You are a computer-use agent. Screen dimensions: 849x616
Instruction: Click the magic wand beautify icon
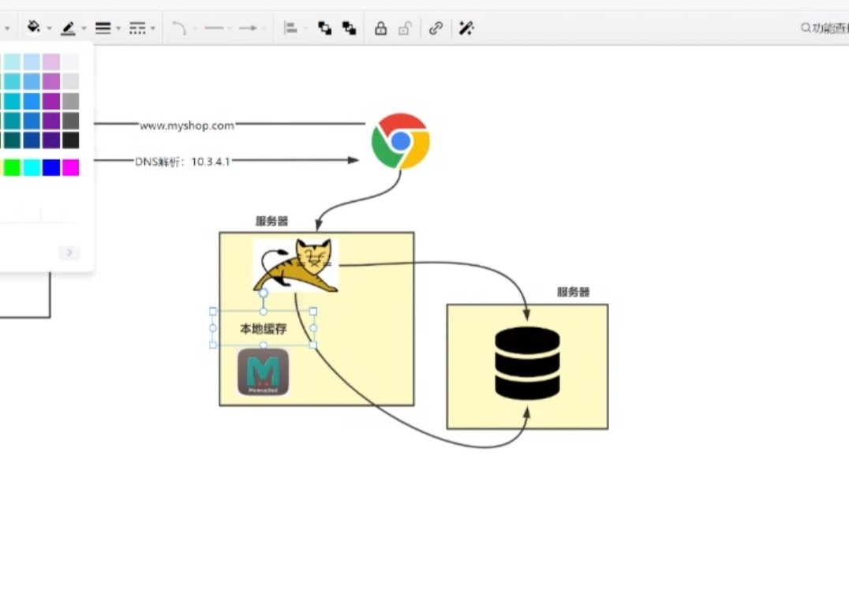click(466, 28)
